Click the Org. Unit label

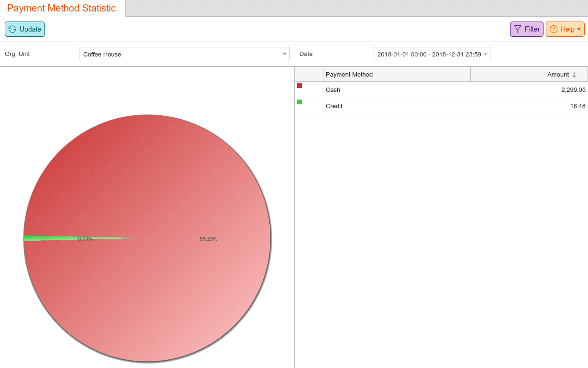[x=17, y=54]
